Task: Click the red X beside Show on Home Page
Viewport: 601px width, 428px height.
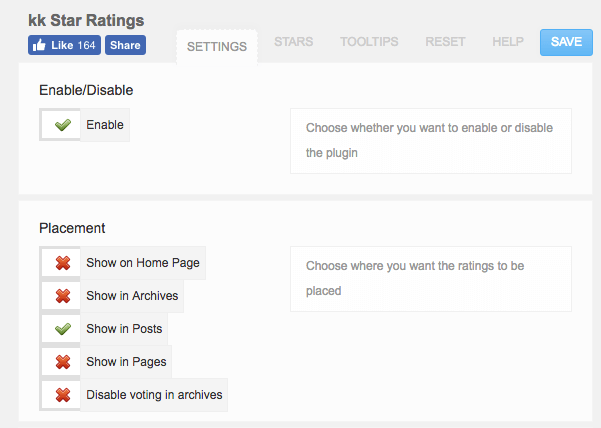Action: pyautogui.click(x=62, y=263)
